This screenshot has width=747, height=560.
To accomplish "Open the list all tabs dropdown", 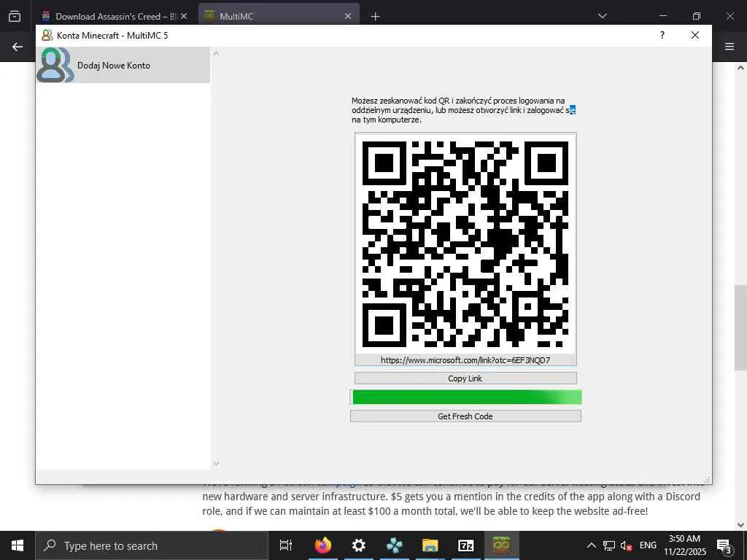I will click(x=602, y=16).
